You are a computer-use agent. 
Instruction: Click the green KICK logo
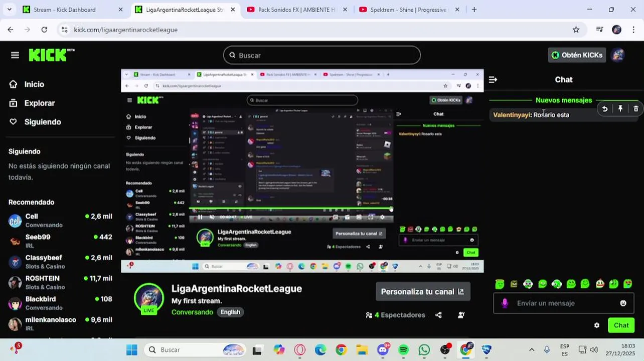[51, 55]
